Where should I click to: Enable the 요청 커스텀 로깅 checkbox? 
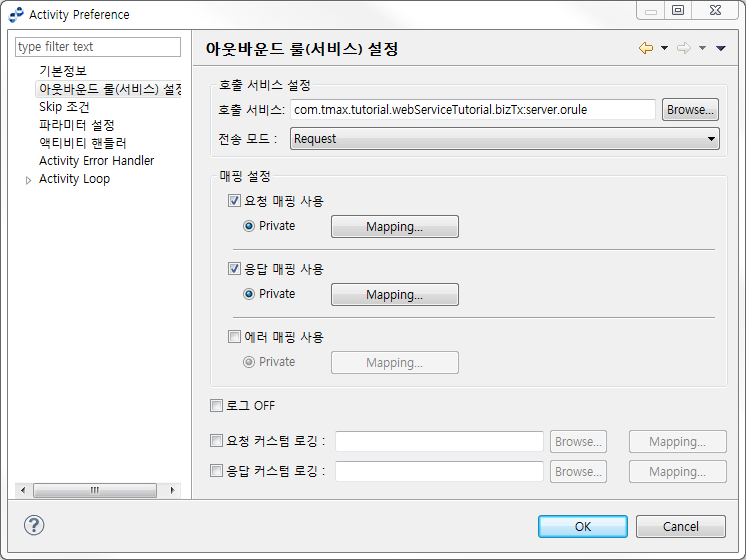click(216, 440)
